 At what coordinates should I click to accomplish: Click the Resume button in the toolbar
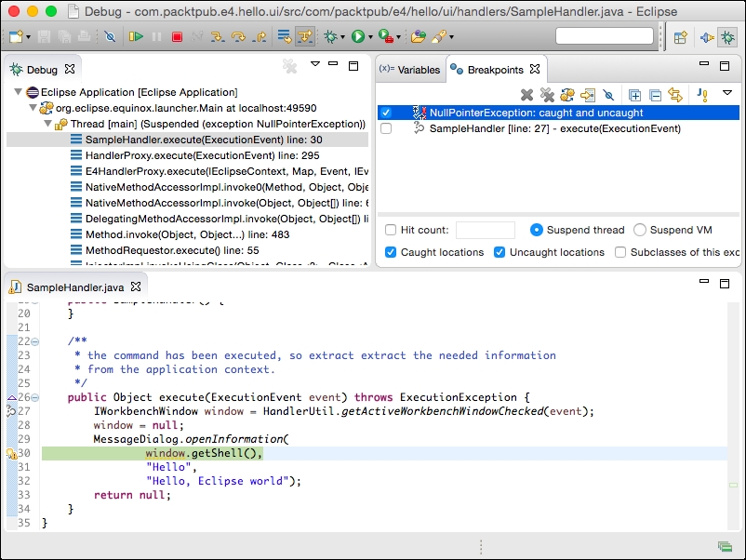click(x=136, y=37)
